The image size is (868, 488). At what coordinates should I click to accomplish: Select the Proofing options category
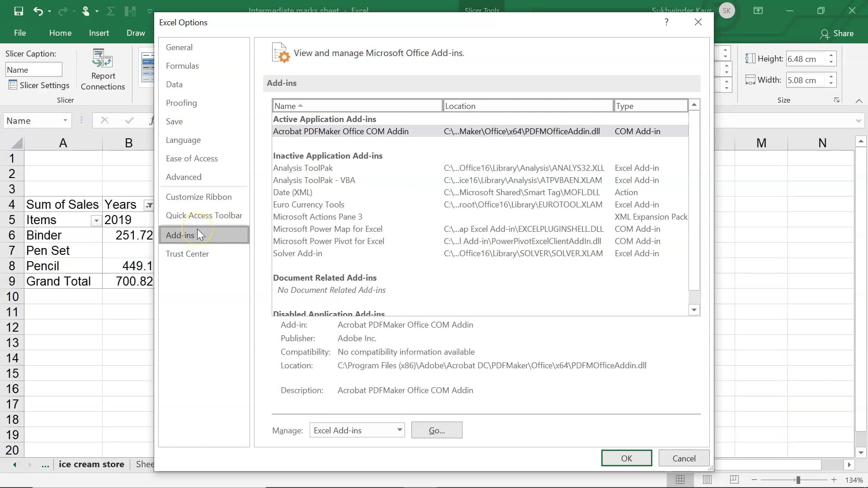204,103
